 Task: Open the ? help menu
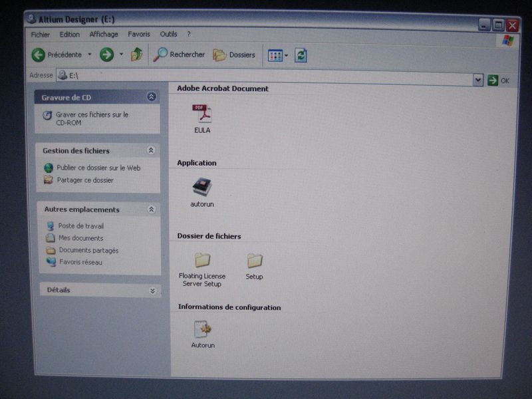coord(189,34)
